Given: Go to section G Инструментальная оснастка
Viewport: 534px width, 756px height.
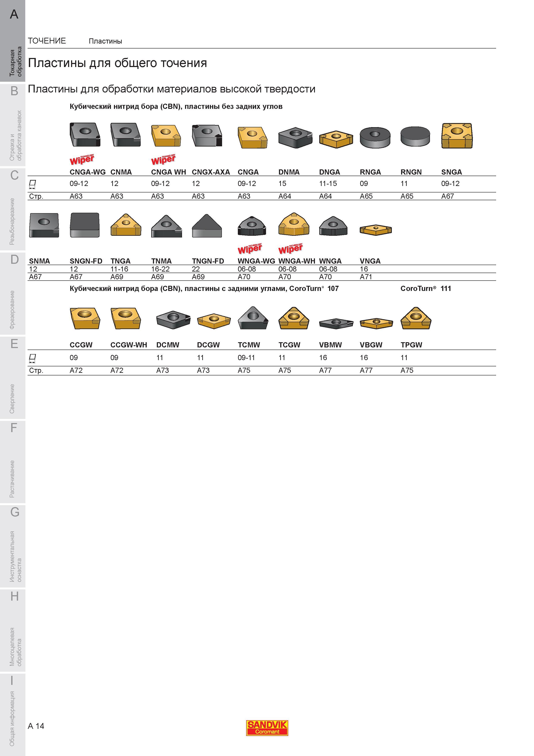Looking at the screenshot, I should (x=12, y=547).
